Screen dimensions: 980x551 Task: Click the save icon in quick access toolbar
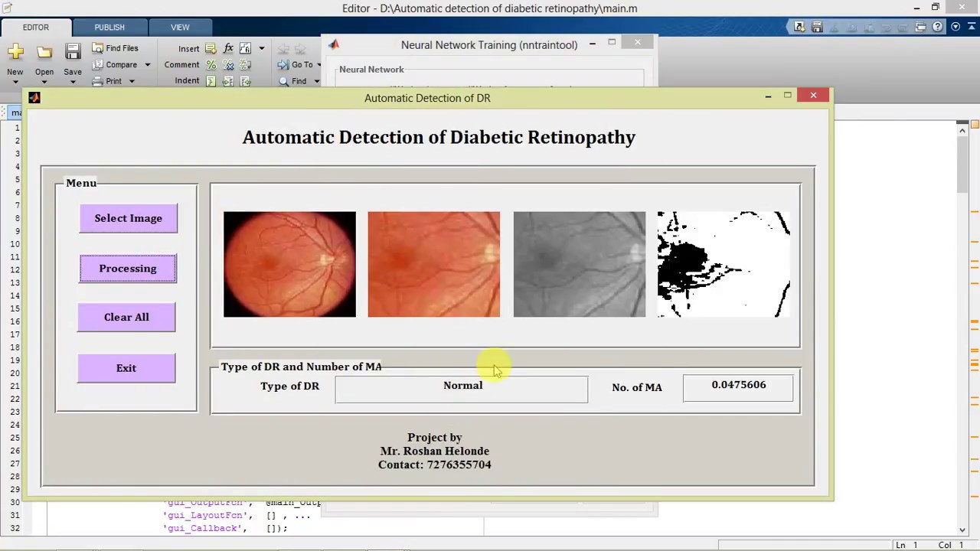(817, 27)
